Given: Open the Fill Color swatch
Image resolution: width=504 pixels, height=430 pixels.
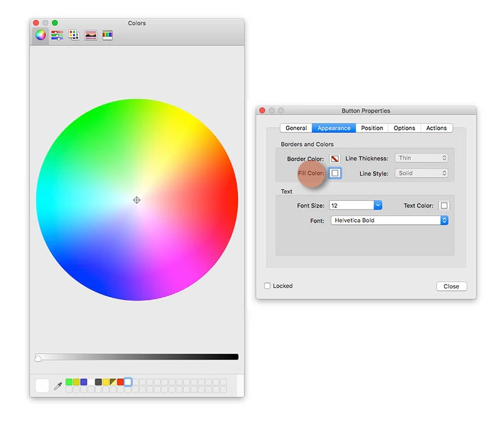Looking at the screenshot, I should tap(335, 173).
